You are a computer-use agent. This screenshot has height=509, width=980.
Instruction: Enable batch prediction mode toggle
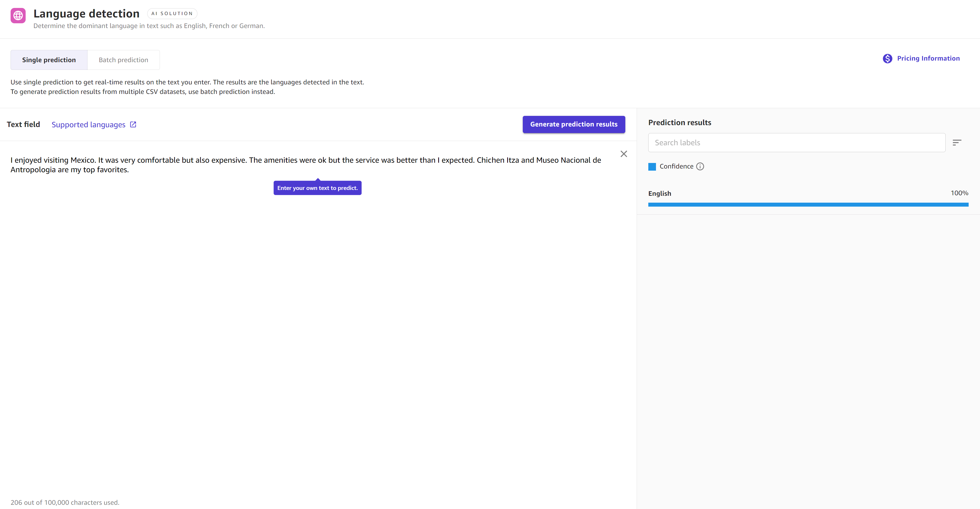(x=123, y=60)
